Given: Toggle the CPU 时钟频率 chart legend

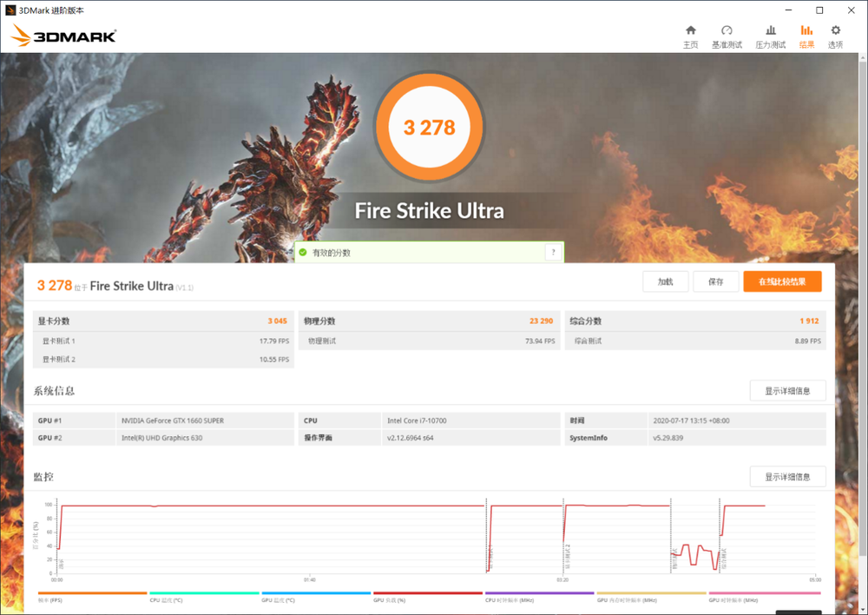Looking at the screenshot, I should click(x=540, y=597).
